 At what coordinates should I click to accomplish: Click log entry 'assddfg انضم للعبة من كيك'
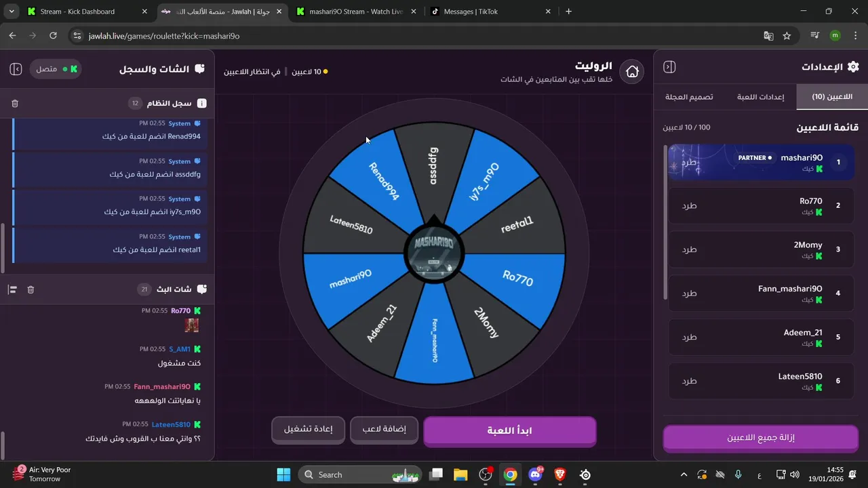[108, 168]
